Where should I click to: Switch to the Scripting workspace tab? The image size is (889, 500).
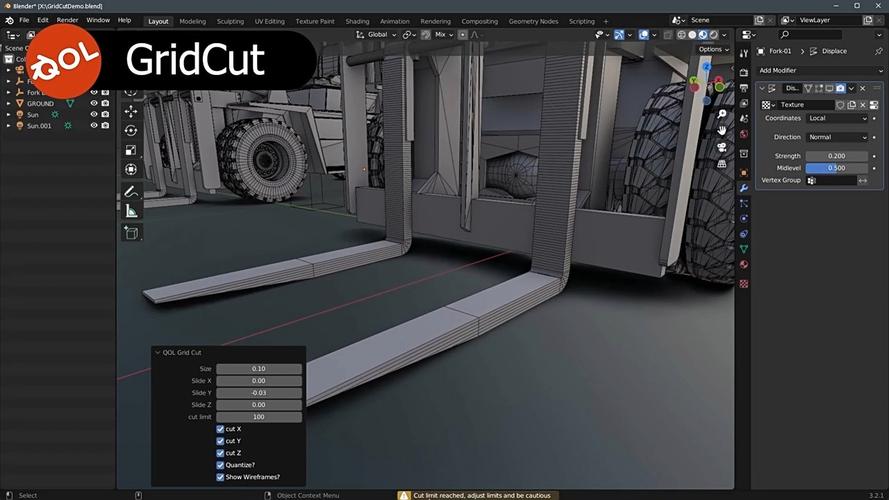[582, 22]
